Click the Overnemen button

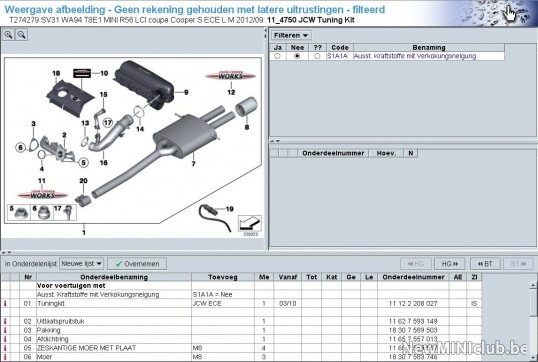point(137,264)
